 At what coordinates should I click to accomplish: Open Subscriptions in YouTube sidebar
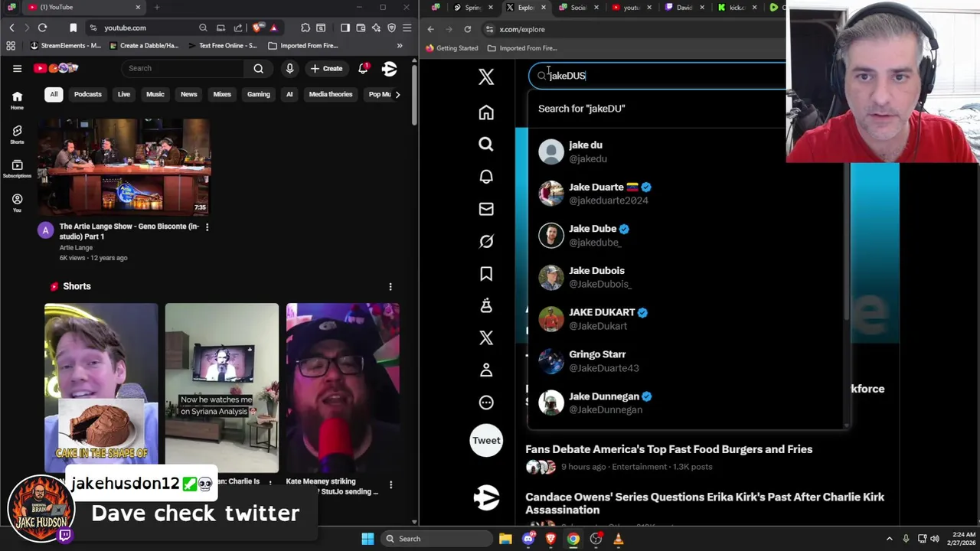tap(17, 168)
